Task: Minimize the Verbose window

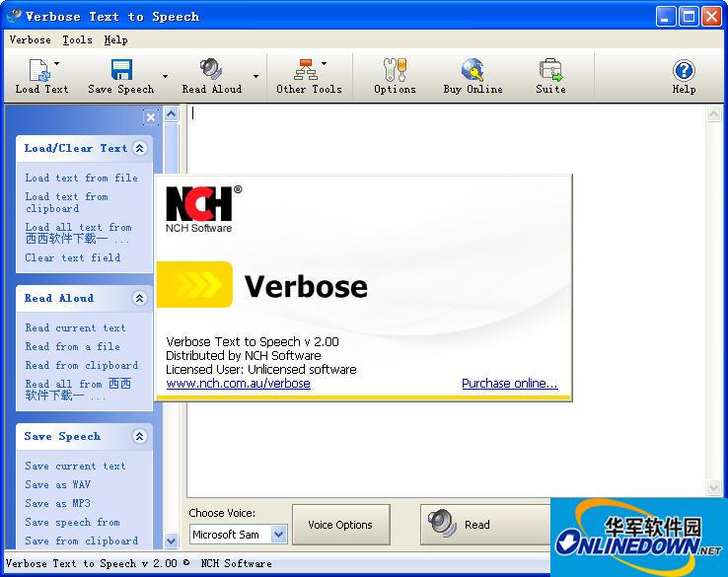Action: [666, 17]
